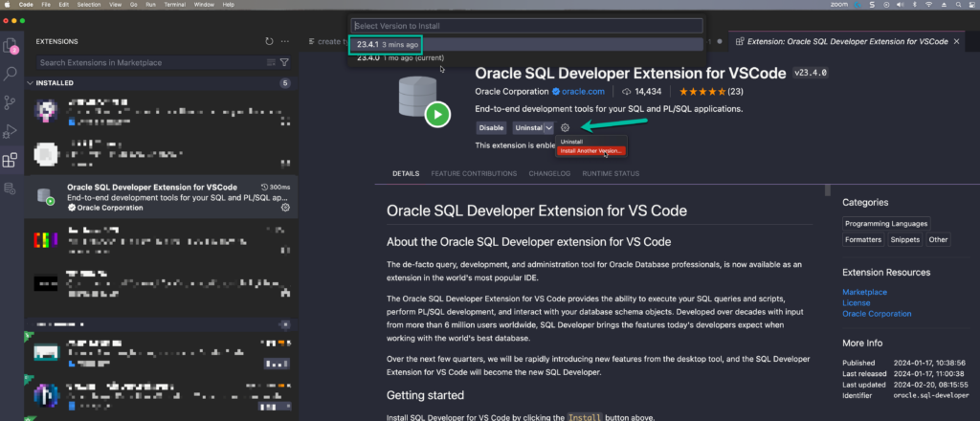The image size is (980, 421).
Task: Choose Install Another Version menu entry
Action: pos(590,150)
